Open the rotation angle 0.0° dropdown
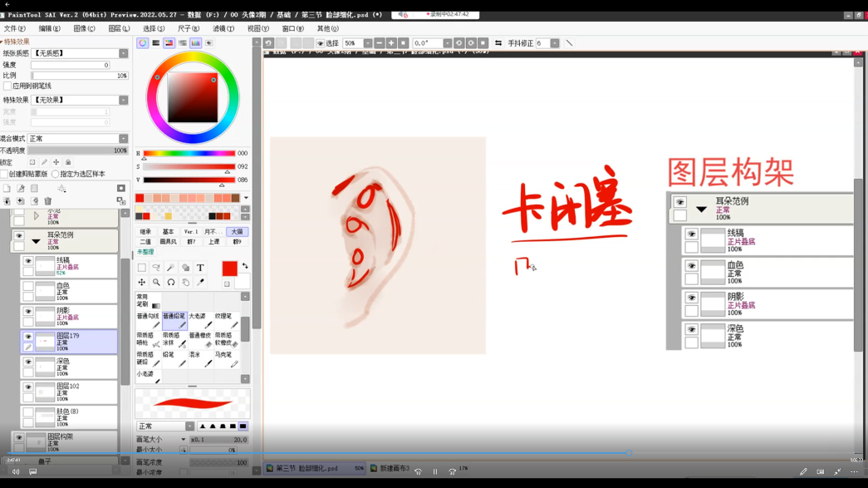 447,42
